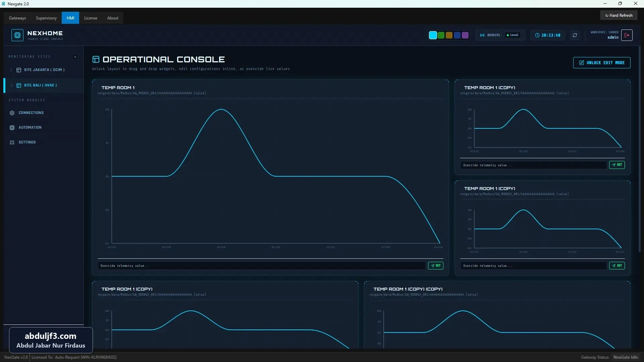Open the Connections module
Viewport: 644px width, 362px height.
click(x=44, y=113)
